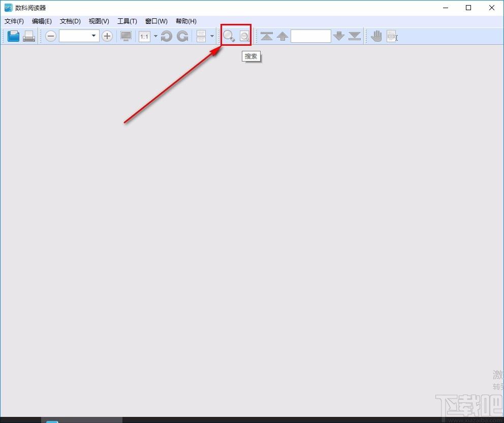
Task: Select the hand pan tool
Action: 376,36
